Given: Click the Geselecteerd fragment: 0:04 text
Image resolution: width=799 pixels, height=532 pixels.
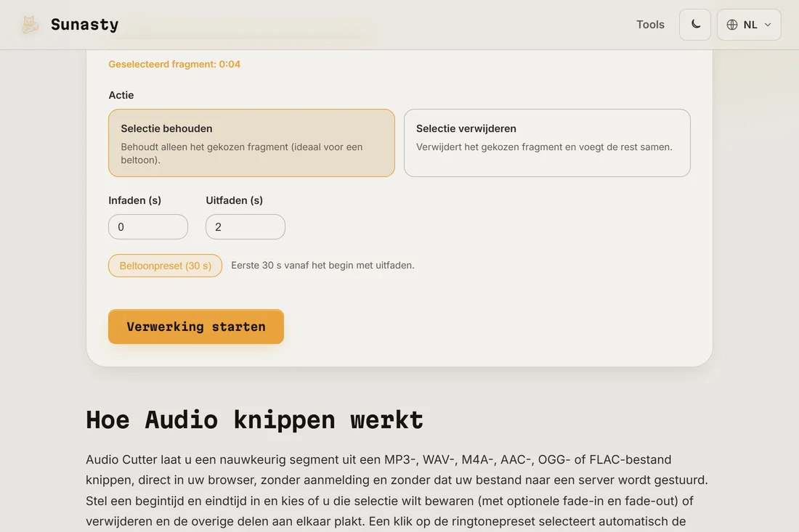Looking at the screenshot, I should [174, 64].
